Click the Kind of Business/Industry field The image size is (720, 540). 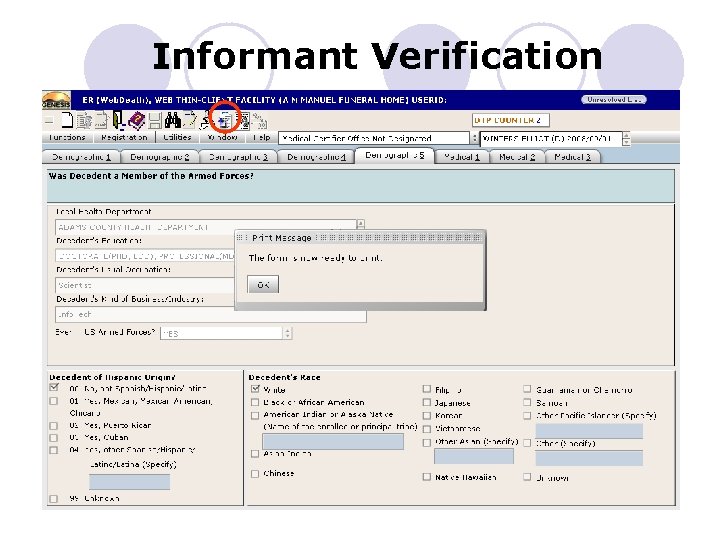click(210, 315)
